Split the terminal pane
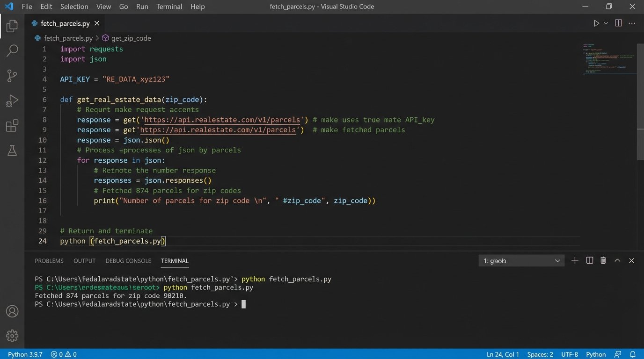644x359 pixels. click(x=590, y=261)
